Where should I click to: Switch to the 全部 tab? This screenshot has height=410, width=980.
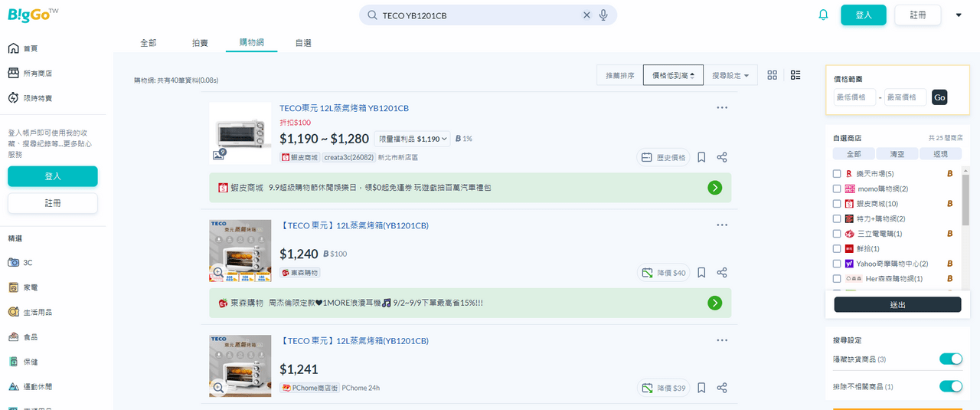tap(149, 43)
